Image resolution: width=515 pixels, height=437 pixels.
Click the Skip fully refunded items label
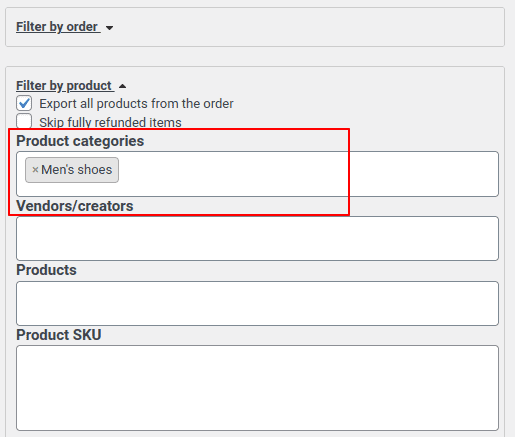click(x=110, y=122)
